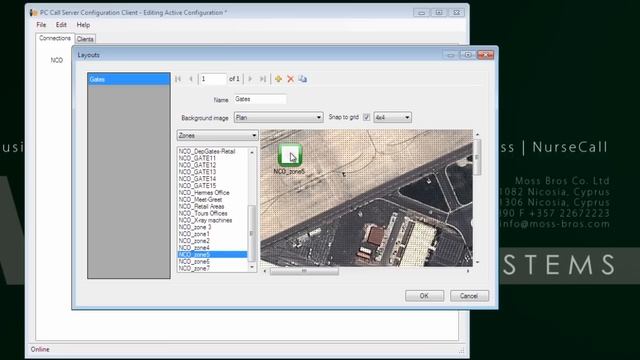Viewport: 640px width, 360px height.
Task: Click map vertical scroll down arrow
Action: click(477, 262)
